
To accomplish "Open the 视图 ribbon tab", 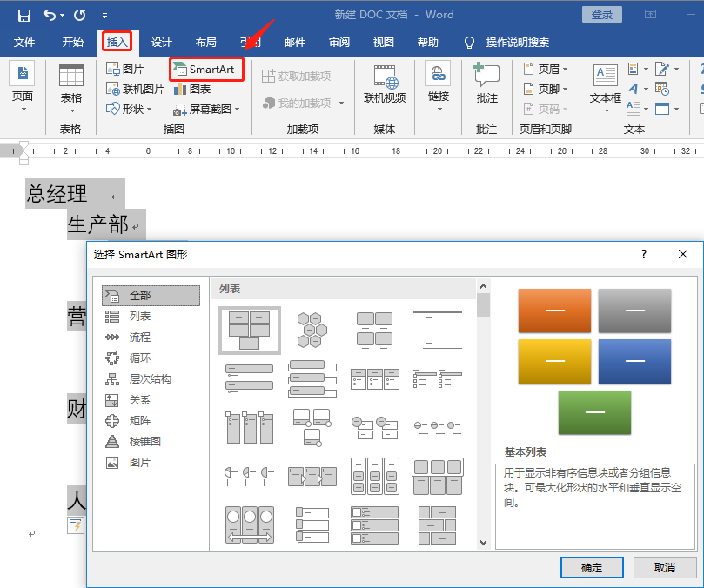I will pyautogui.click(x=384, y=43).
